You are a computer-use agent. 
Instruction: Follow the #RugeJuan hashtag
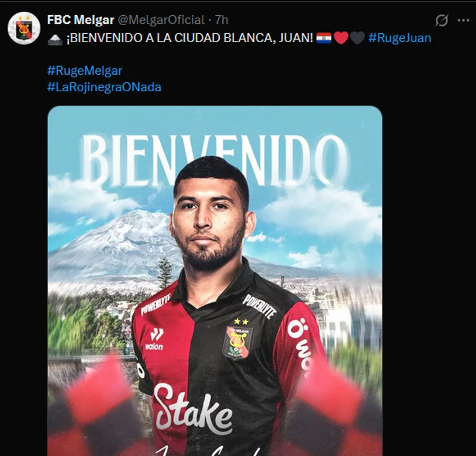[399, 38]
